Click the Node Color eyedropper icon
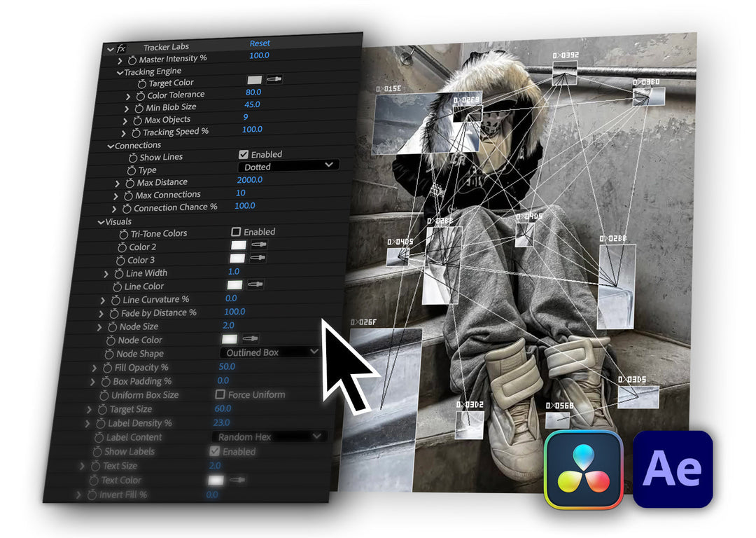Image resolution: width=756 pixels, height=538 pixels. pyautogui.click(x=251, y=339)
